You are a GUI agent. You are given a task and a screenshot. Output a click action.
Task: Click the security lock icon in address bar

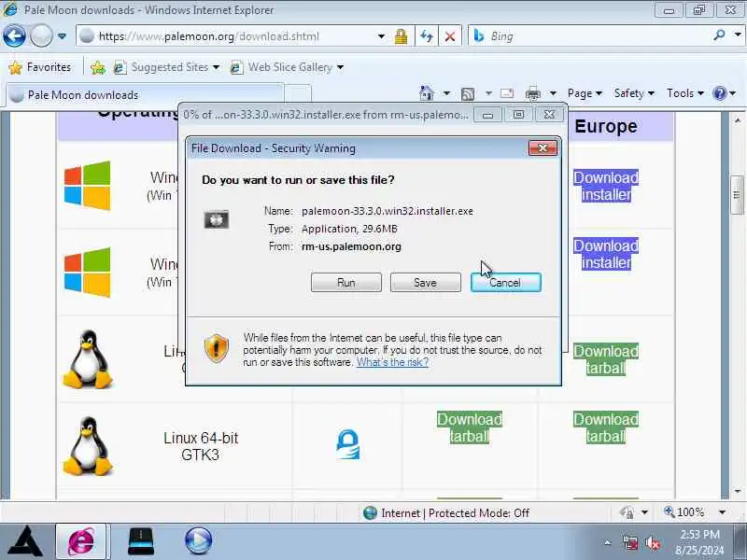pyautogui.click(x=402, y=36)
